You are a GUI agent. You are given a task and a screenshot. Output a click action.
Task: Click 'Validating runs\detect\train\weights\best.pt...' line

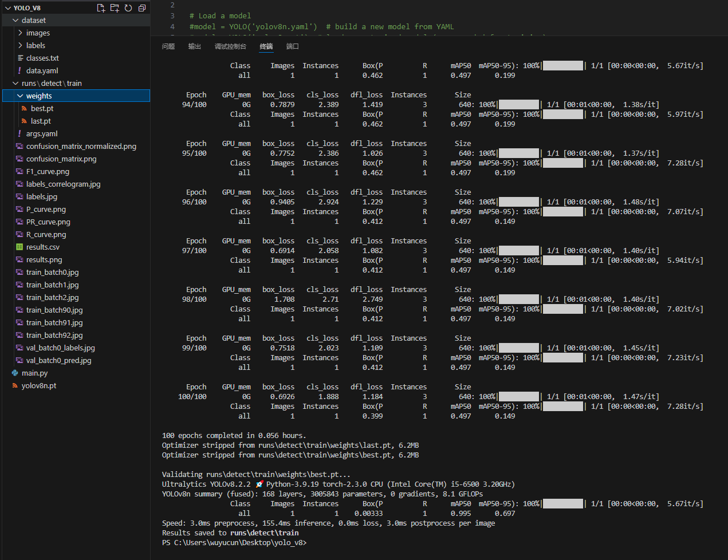coord(256,474)
